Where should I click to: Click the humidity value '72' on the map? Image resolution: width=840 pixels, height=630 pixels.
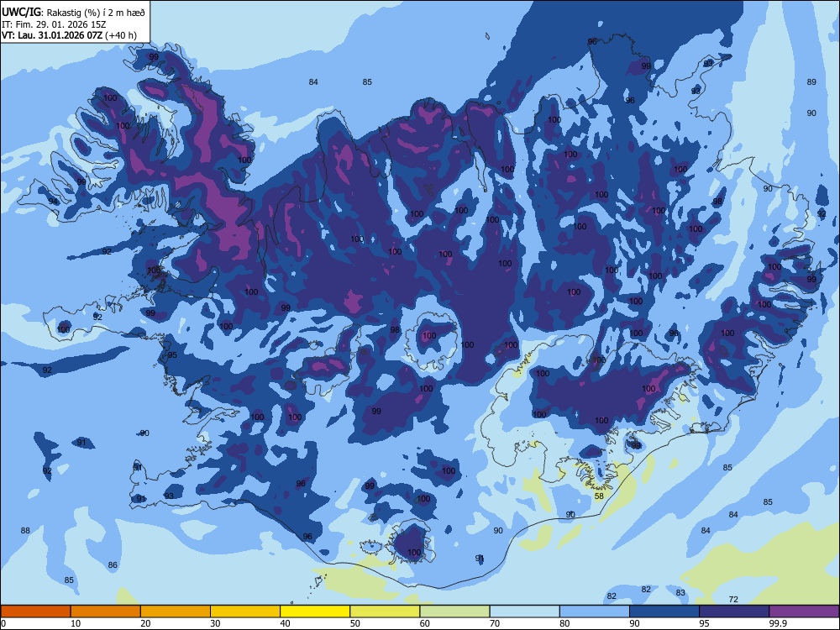(733, 599)
